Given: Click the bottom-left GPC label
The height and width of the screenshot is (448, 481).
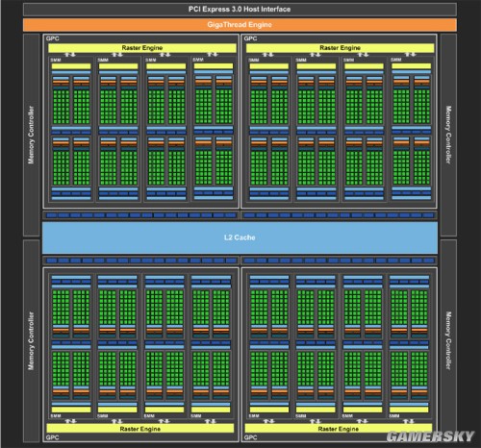Looking at the screenshot, I should coord(52,437).
